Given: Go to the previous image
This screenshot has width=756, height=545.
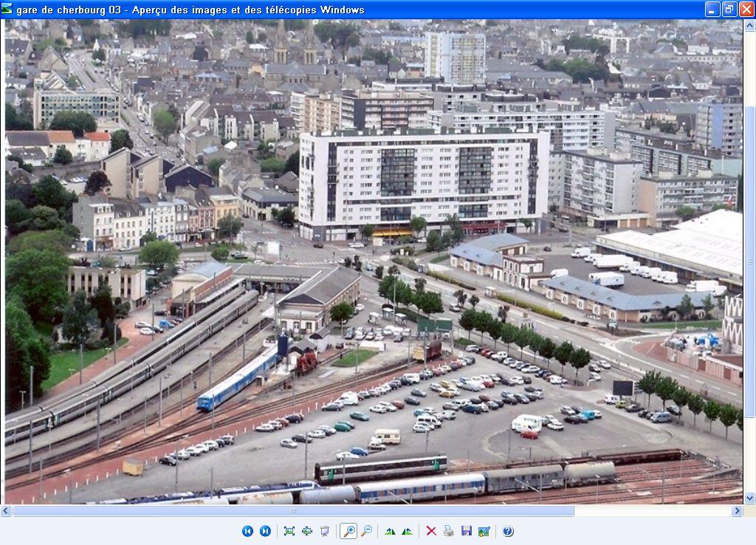Looking at the screenshot, I should click(247, 531).
